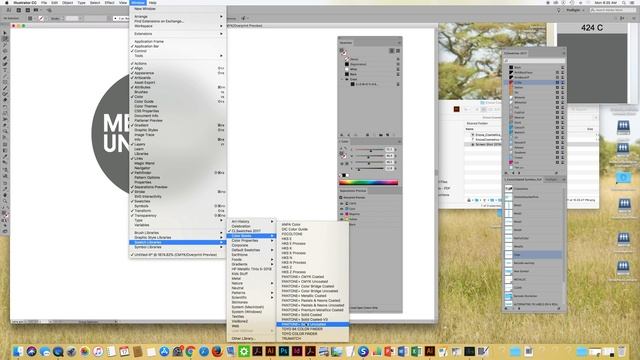The width and height of the screenshot is (640, 360).
Task: Expand the Extensions submenu
Action: tap(178, 34)
